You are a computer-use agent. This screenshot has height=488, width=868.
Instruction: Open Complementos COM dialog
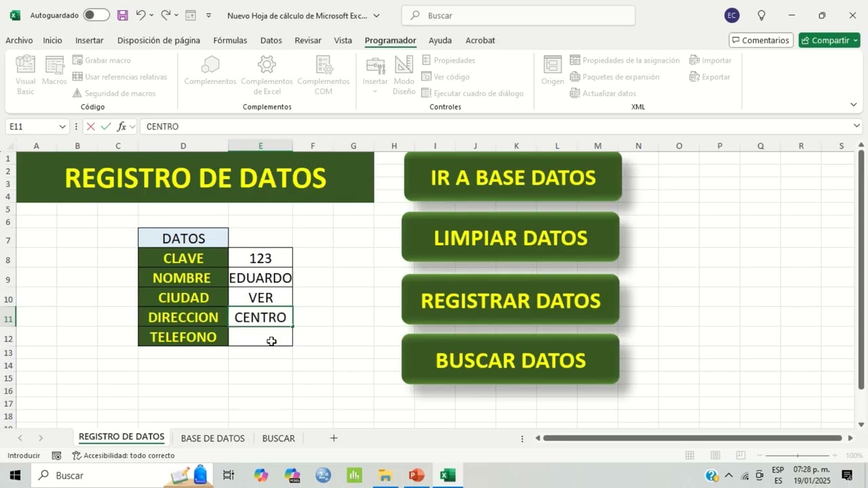click(x=323, y=75)
